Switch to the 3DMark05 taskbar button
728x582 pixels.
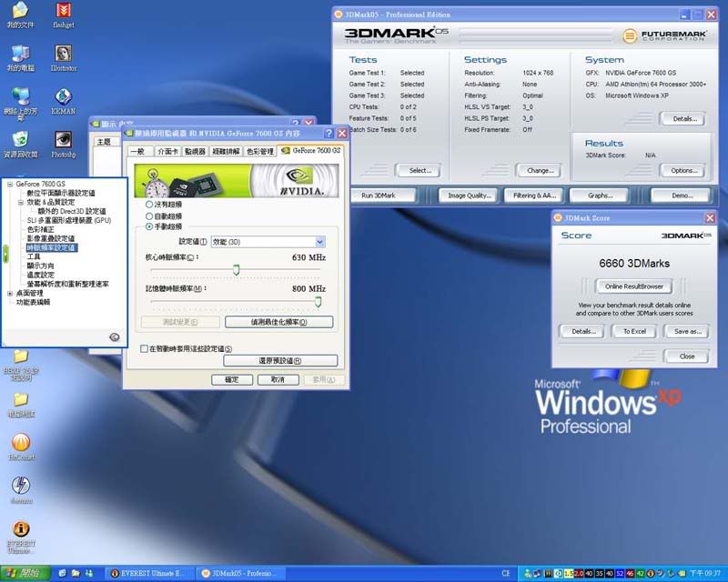pos(240,574)
